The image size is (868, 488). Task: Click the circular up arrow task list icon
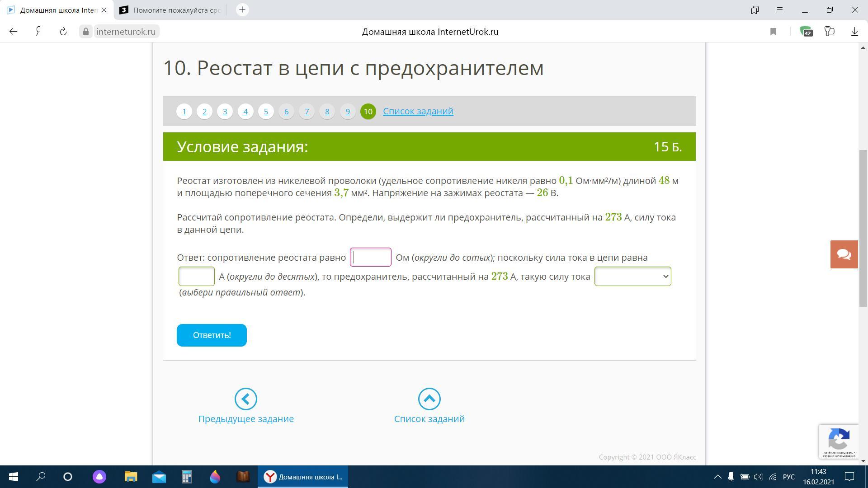pyautogui.click(x=429, y=399)
